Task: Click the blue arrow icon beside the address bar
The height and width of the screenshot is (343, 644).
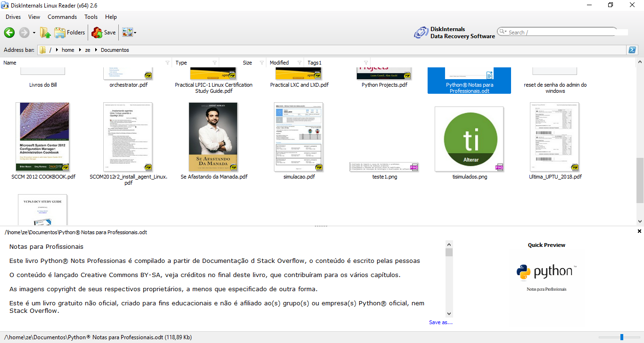Action: point(632,49)
